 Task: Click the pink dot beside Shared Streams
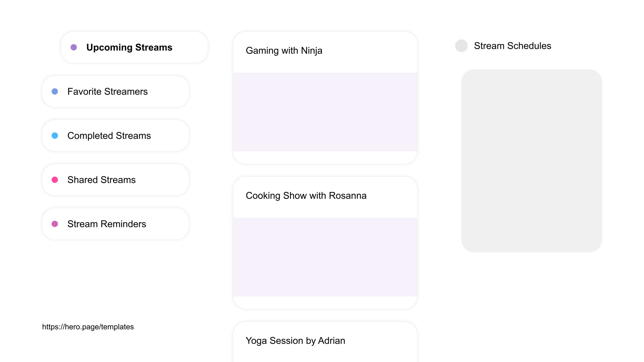[55, 180]
